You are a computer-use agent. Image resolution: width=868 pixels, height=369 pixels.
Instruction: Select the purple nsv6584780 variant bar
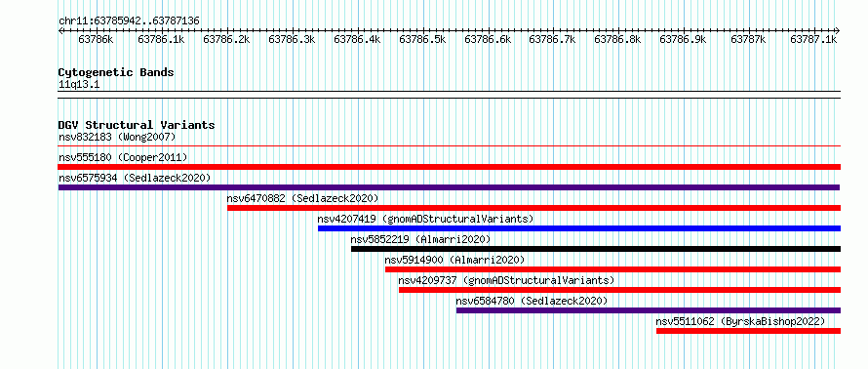pyautogui.click(x=649, y=310)
